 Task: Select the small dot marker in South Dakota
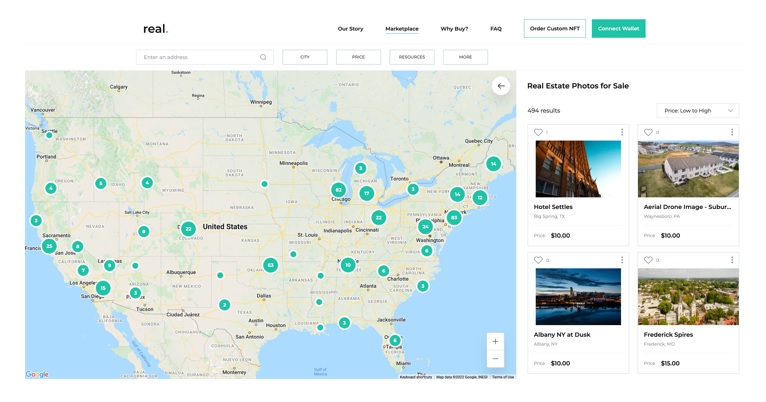pyautogui.click(x=264, y=184)
